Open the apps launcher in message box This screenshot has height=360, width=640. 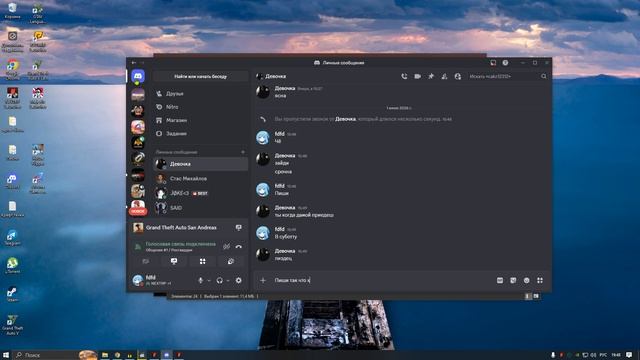[540, 280]
